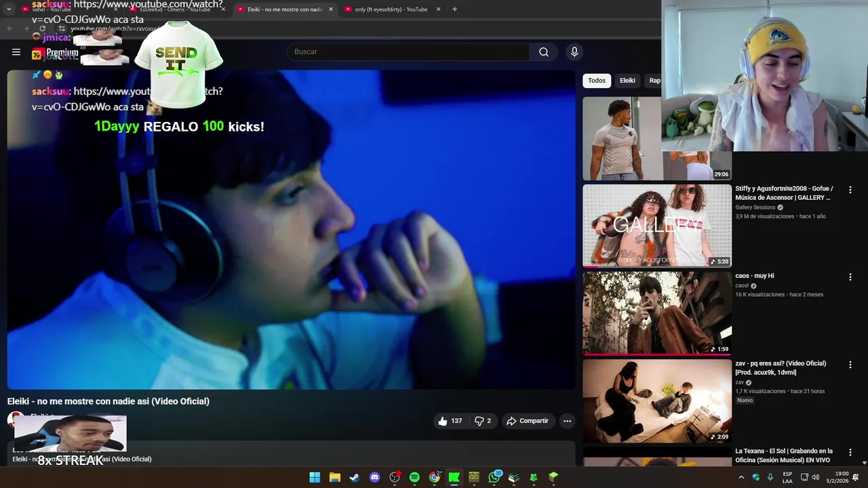Open File Explorer from taskbar
Screen dimensions: 868x488
(334, 477)
